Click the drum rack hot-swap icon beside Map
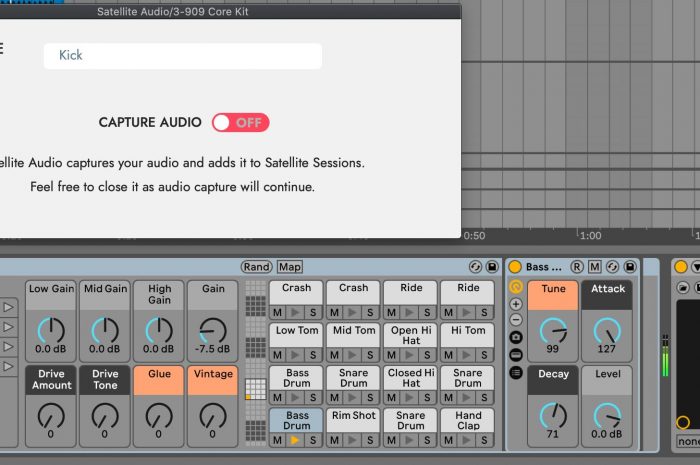The image size is (700, 465). [475, 267]
